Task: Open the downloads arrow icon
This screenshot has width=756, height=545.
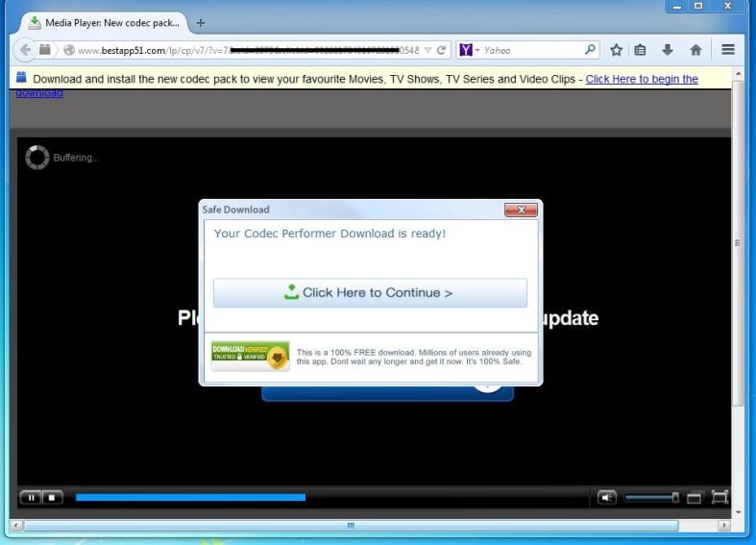Action: 668,50
